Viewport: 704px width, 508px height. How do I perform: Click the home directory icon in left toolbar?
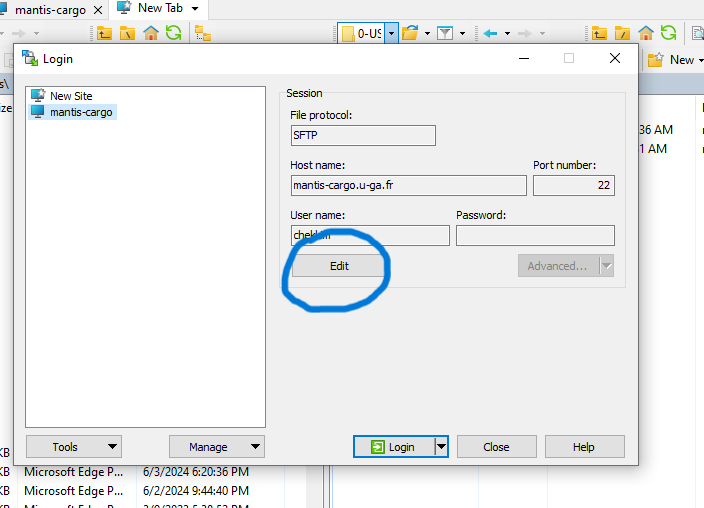tap(151, 33)
